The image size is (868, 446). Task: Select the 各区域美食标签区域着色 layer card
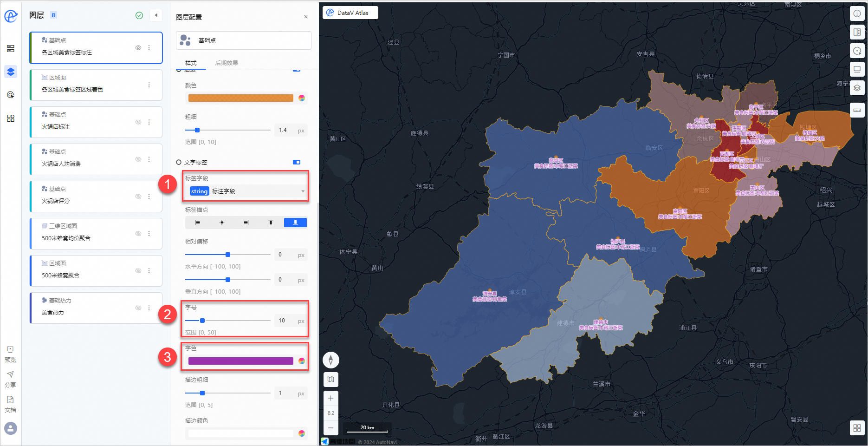click(x=96, y=85)
